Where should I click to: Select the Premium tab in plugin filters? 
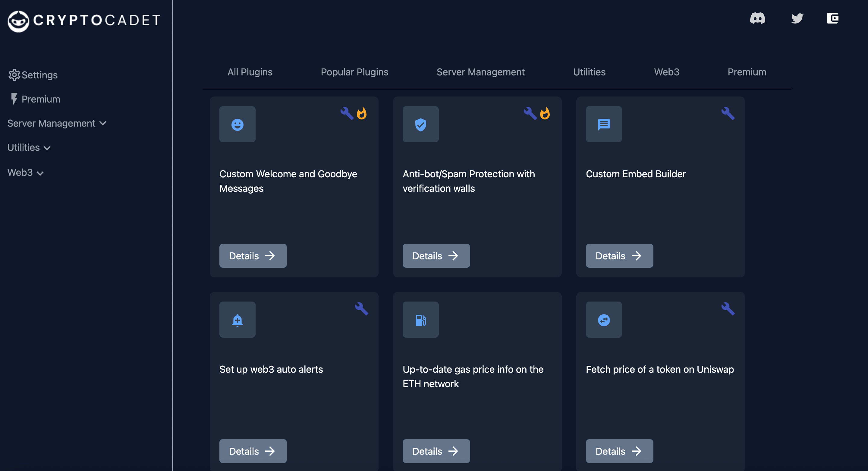click(x=746, y=72)
